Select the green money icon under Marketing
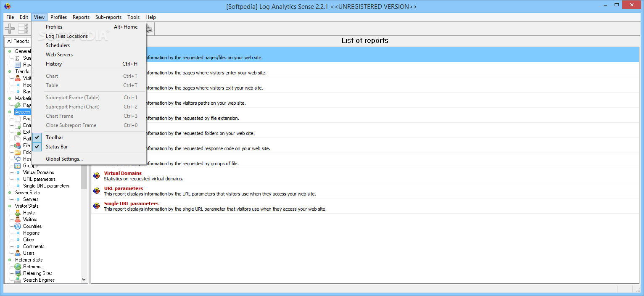The image size is (644, 296). 18,105
